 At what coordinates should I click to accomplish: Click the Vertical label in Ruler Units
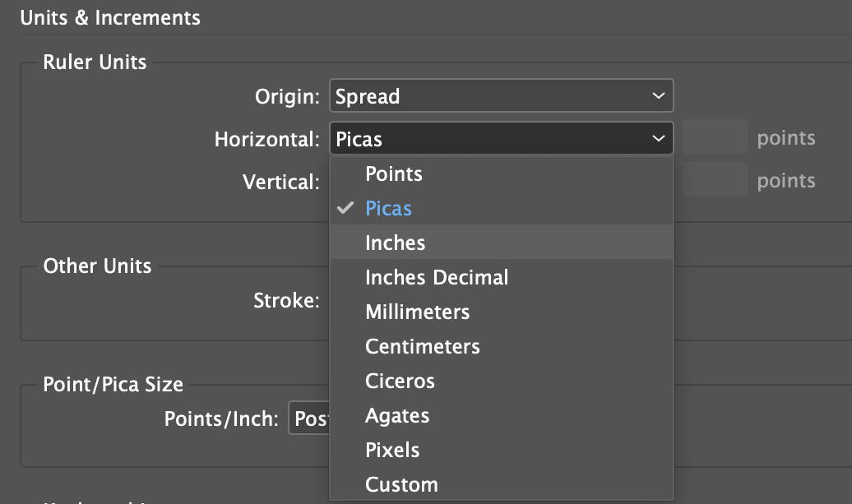281,182
